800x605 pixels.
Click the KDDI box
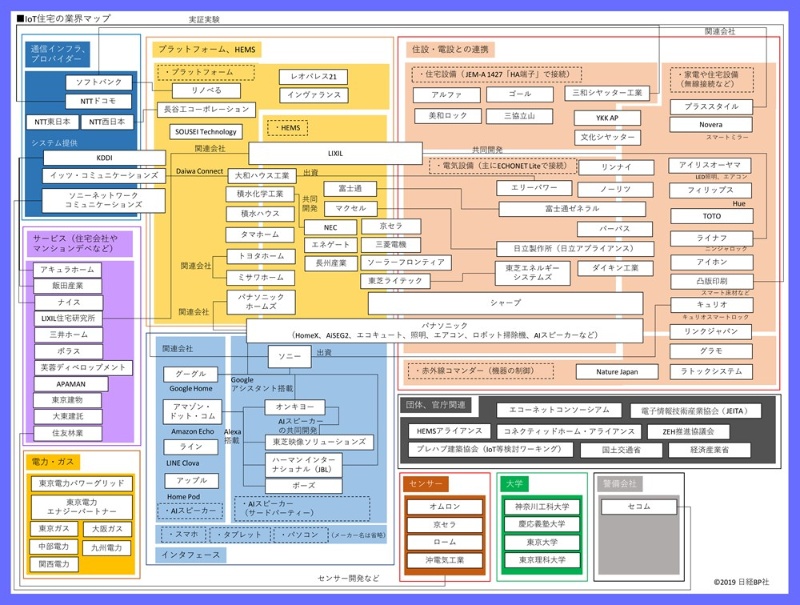tap(105, 158)
